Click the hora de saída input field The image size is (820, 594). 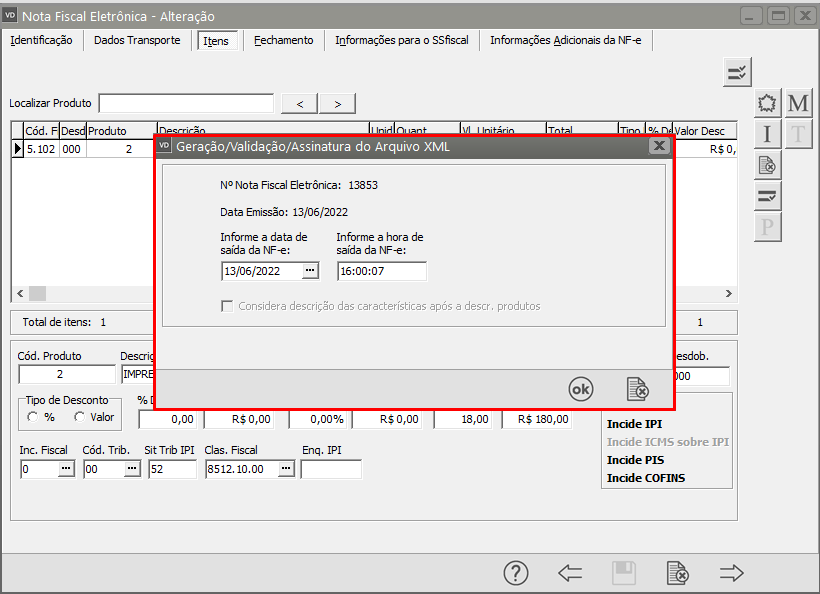coord(381,271)
